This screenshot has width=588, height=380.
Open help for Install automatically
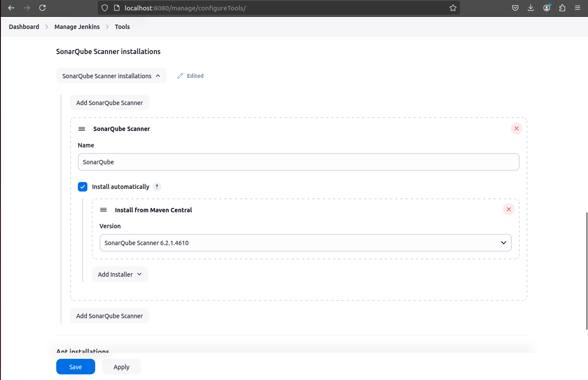(x=157, y=187)
